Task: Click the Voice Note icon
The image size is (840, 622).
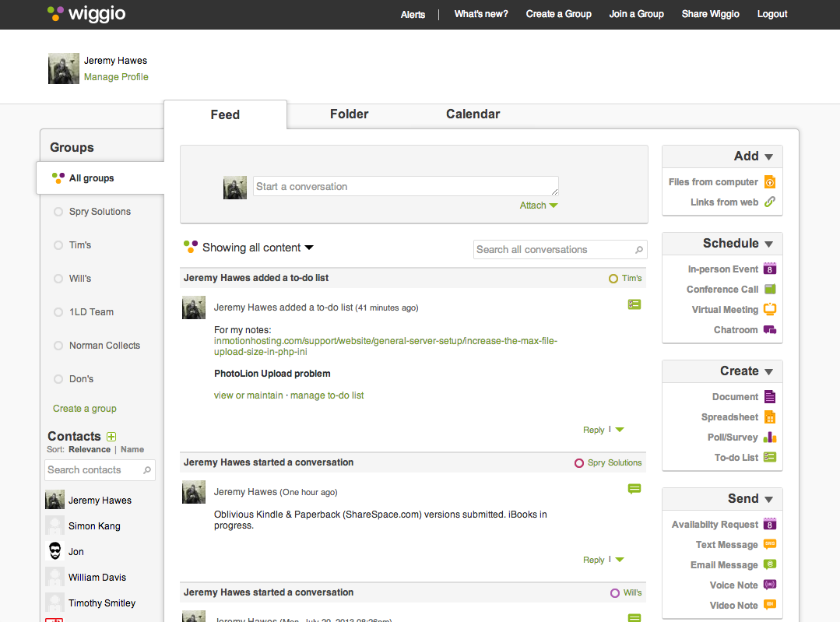Action: [x=770, y=585]
